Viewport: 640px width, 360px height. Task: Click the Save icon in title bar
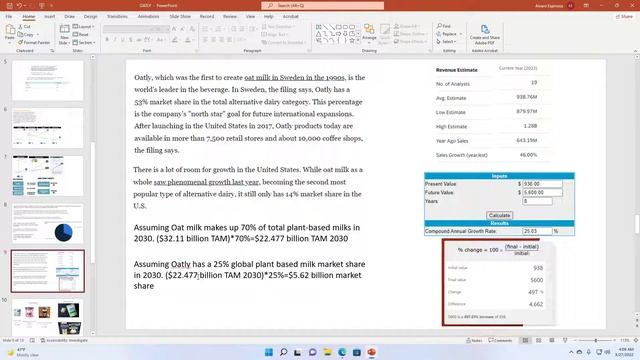click(10, 6)
